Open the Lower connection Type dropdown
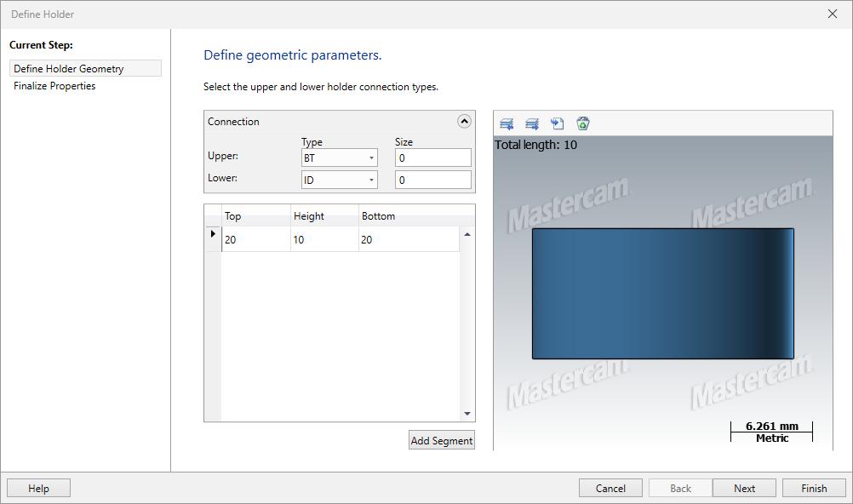853x504 pixels. pos(340,180)
